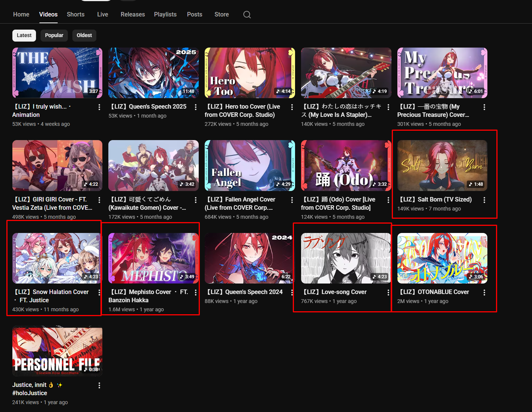
Task: Open 'Hero too Cover' title link
Action: (243, 110)
